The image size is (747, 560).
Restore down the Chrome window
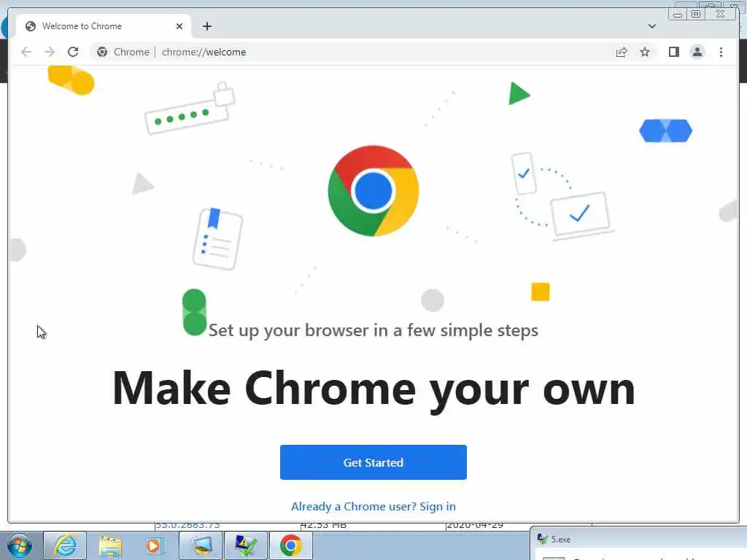[x=695, y=14]
